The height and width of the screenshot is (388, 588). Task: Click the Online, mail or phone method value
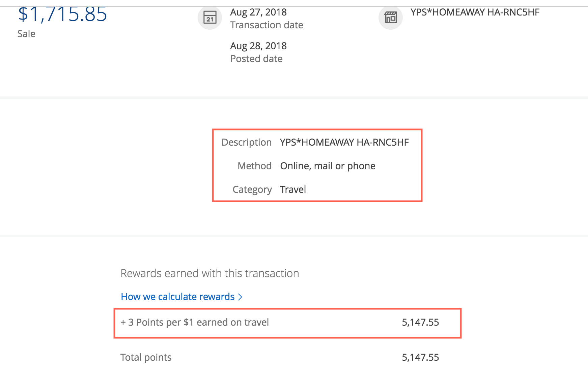(328, 166)
